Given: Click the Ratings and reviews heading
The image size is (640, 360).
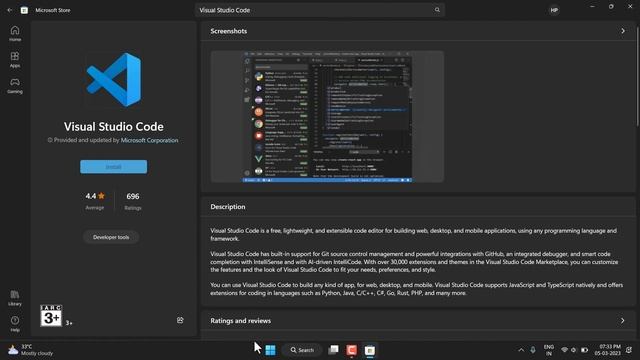Looking at the screenshot, I should click(240, 320).
